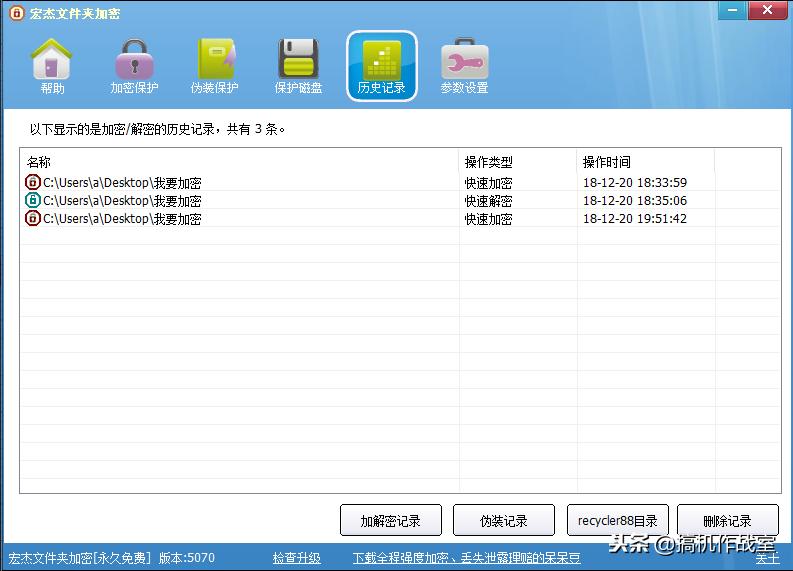Click red lock icon of 19:51:42 record
The width and height of the screenshot is (793, 571).
tap(33, 218)
